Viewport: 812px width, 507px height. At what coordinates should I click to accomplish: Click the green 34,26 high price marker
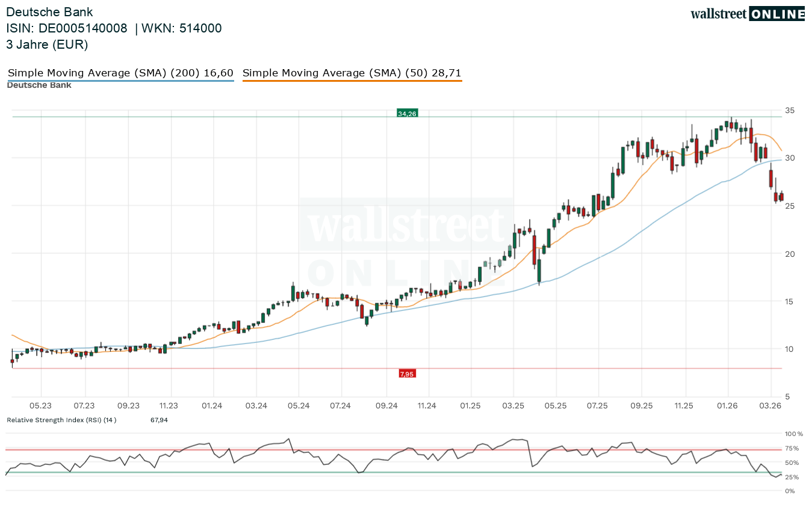point(407,113)
